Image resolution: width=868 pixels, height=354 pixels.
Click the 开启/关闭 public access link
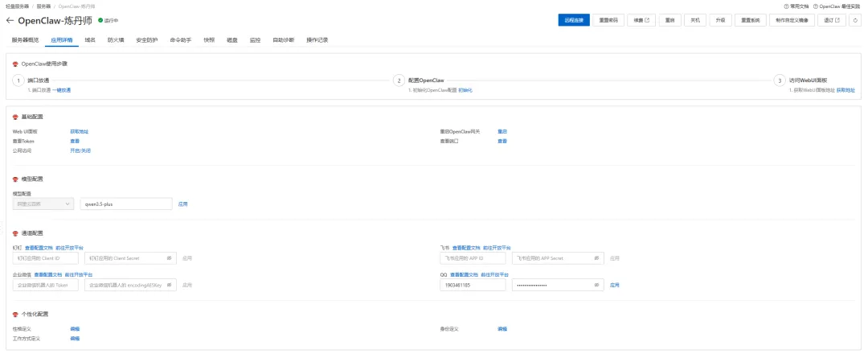tap(80, 150)
